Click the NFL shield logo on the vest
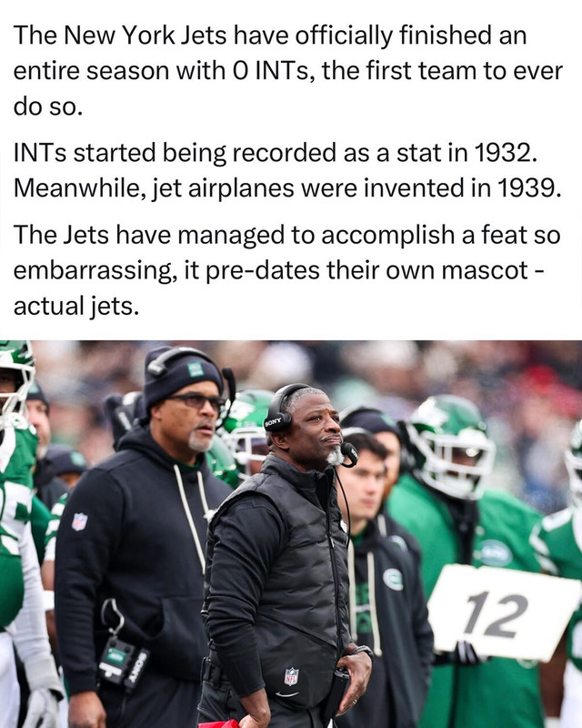This screenshot has width=582, height=728. [292, 676]
